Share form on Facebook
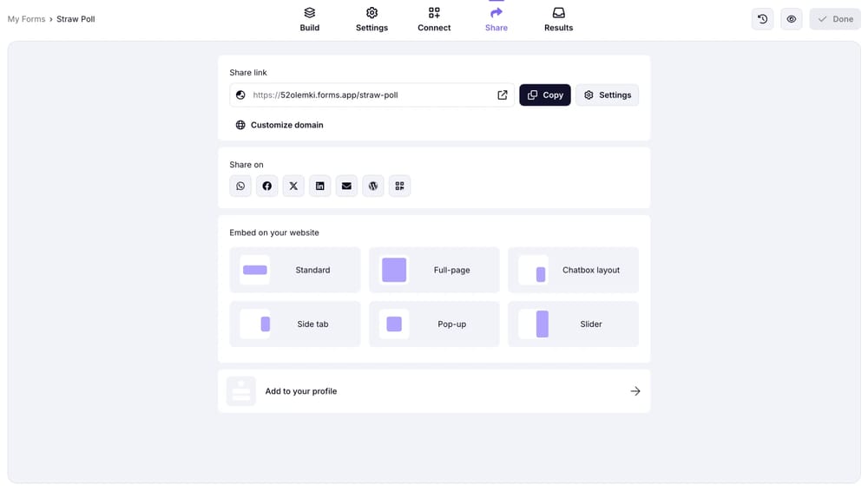868x491 pixels. [267, 186]
